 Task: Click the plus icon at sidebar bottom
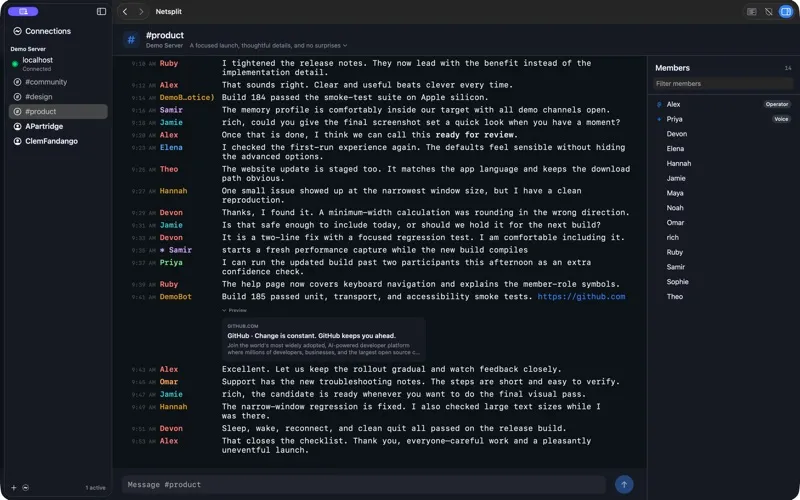coord(14,488)
